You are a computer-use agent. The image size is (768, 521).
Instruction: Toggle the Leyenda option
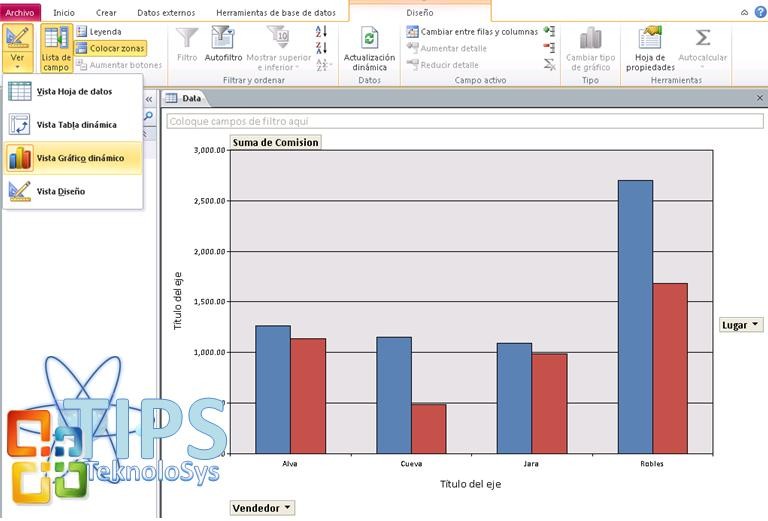coord(99,32)
